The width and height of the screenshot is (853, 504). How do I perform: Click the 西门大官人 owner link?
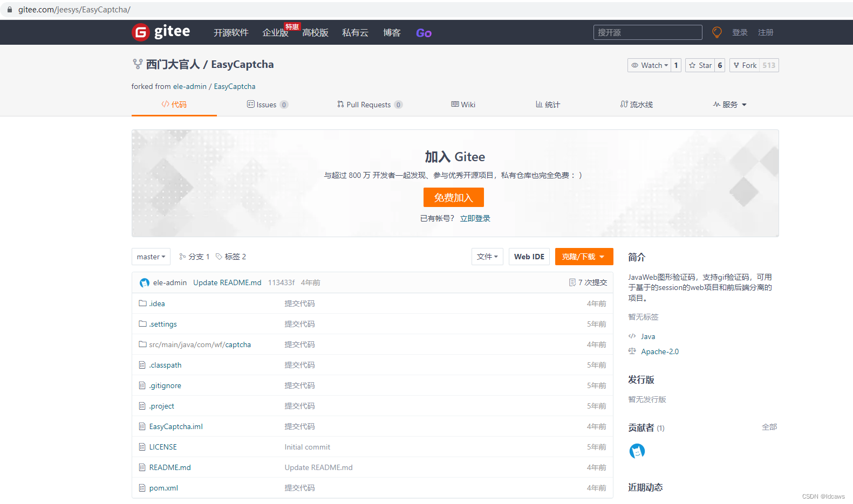click(x=173, y=64)
